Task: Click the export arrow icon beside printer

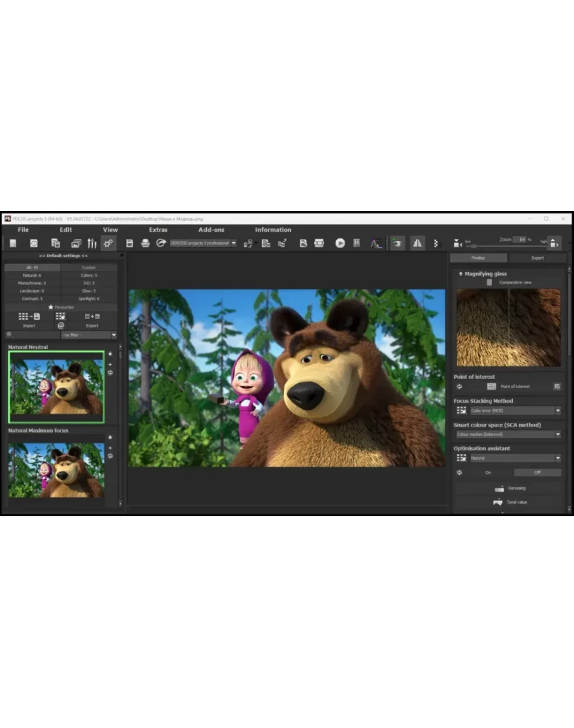Action: click(x=161, y=243)
